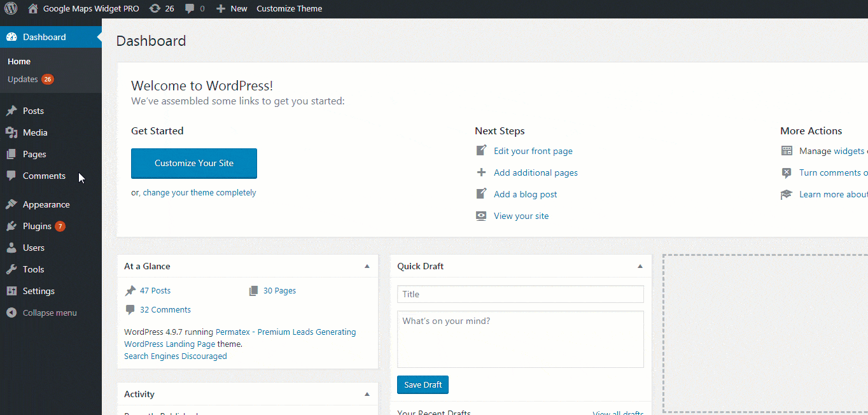Viewport: 868px width, 415px height.
Task: Collapse the Activity panel
Action: [367, 394]
